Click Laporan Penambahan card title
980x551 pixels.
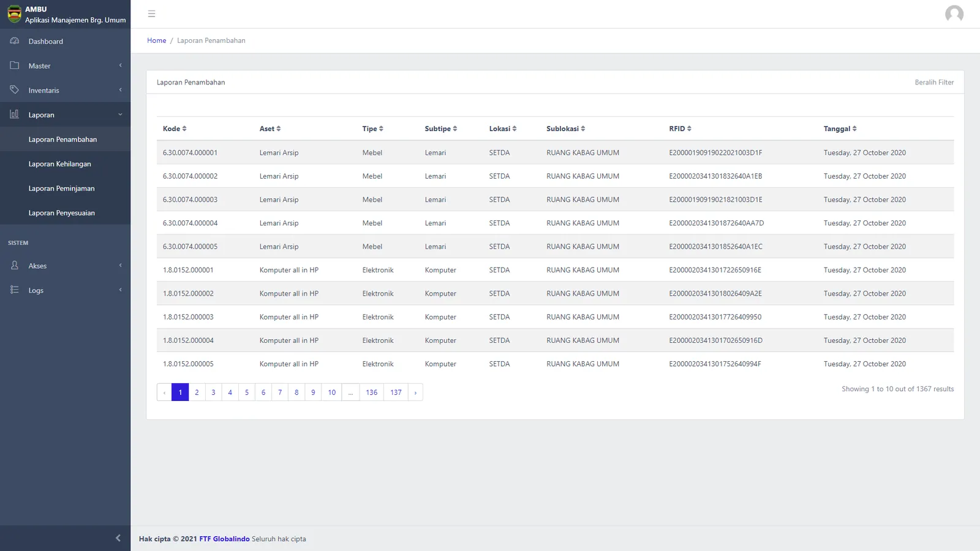pyautogui.click(x=191, y=82)
